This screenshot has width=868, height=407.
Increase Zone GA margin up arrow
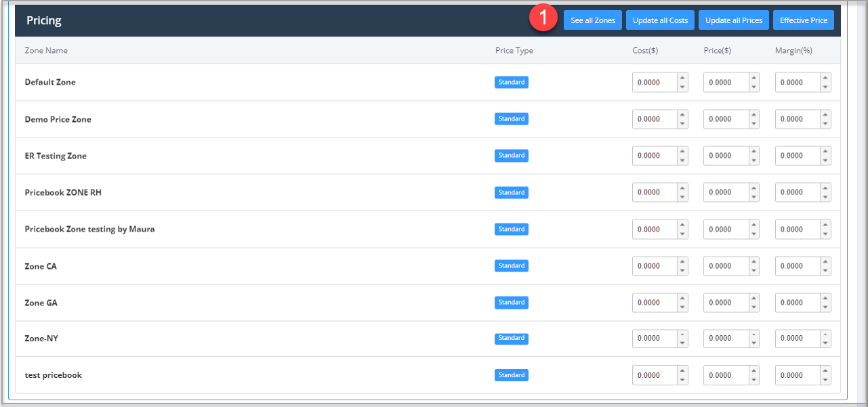825,298
